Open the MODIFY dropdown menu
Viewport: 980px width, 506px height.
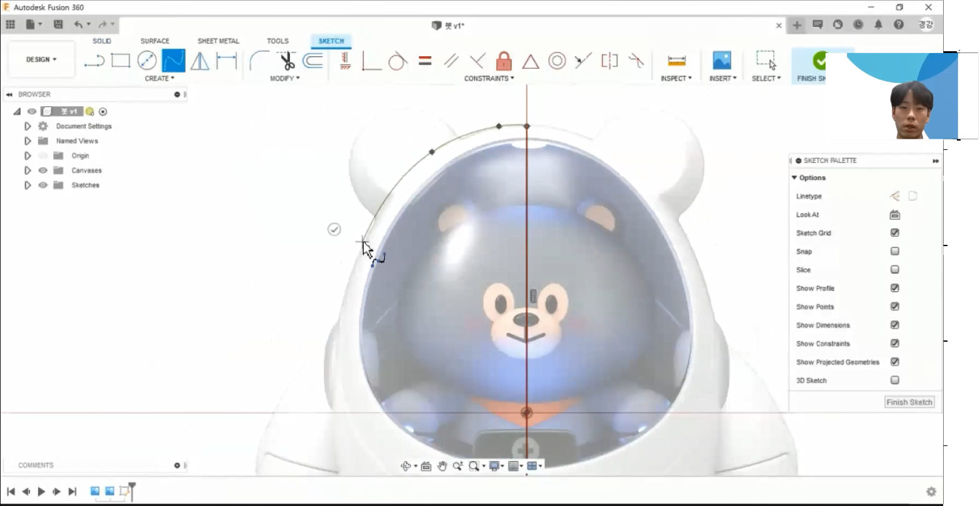point(284,79)
